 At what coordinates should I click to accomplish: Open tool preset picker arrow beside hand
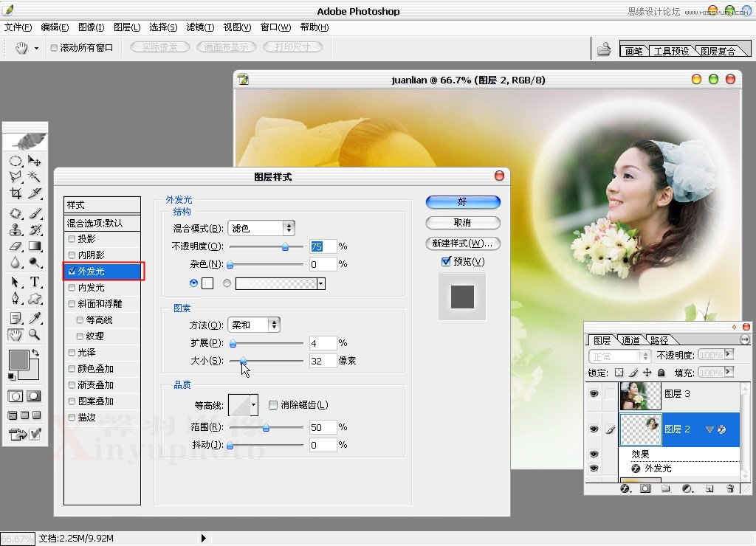pyautogui.click(x=36, y=48)
